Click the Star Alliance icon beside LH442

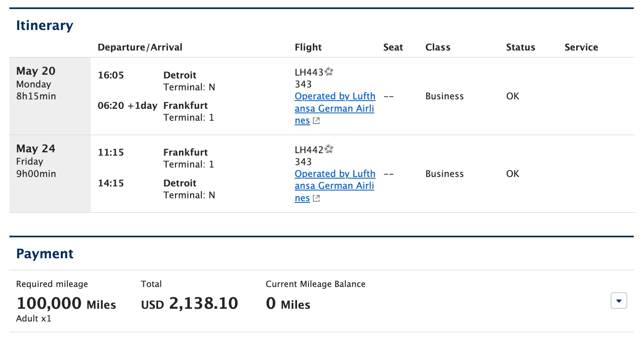coord(328,148)
